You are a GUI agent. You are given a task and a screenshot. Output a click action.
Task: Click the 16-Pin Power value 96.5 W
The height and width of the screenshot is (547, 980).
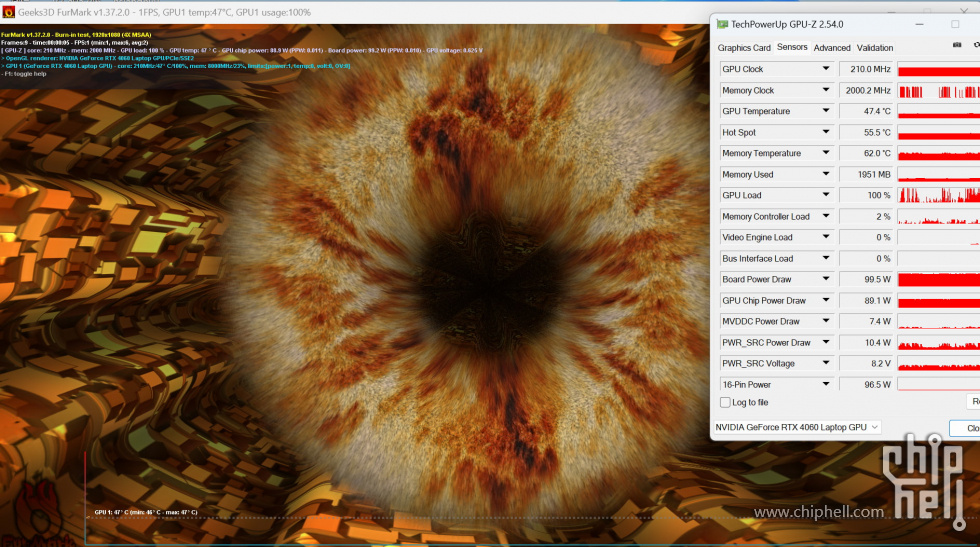(866, 384)
